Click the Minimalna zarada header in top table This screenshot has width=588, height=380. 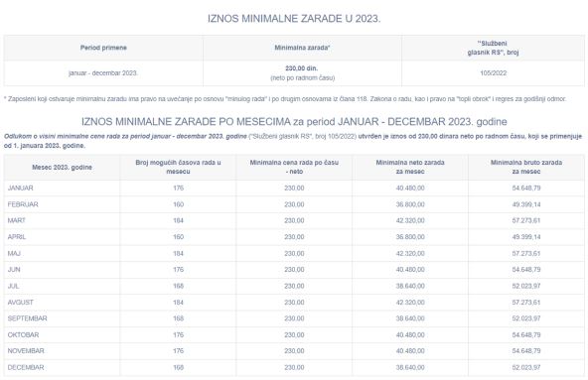tap(302, 48)
